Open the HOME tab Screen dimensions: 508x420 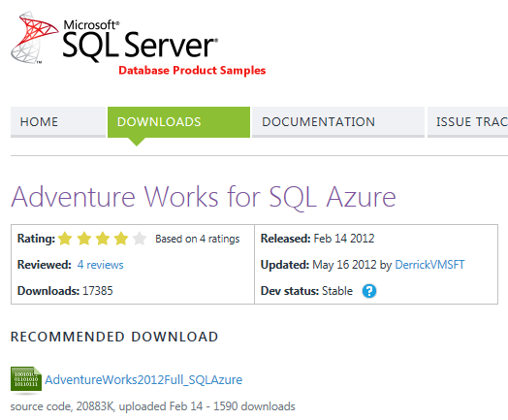[x=58, y=122]
